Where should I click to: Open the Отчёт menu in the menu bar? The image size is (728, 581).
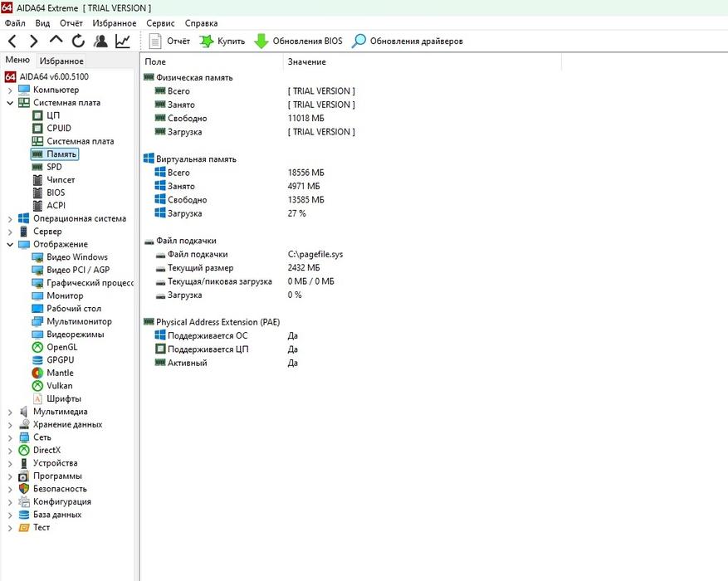click(71, 23)
